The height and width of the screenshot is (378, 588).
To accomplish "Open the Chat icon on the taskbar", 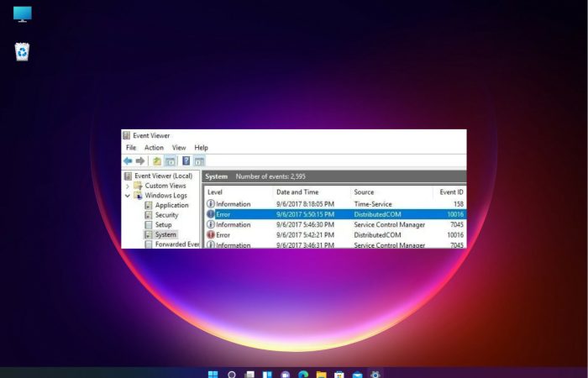I will point(286,375).
